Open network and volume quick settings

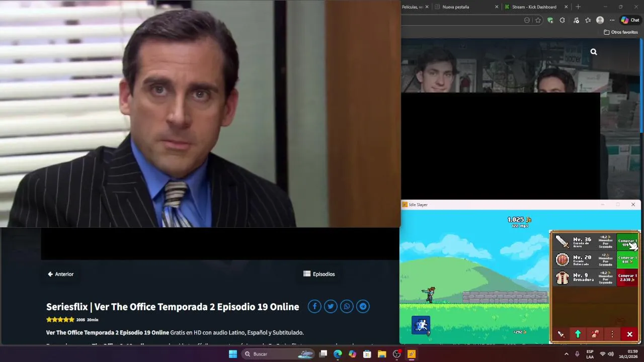click(606, 354)
